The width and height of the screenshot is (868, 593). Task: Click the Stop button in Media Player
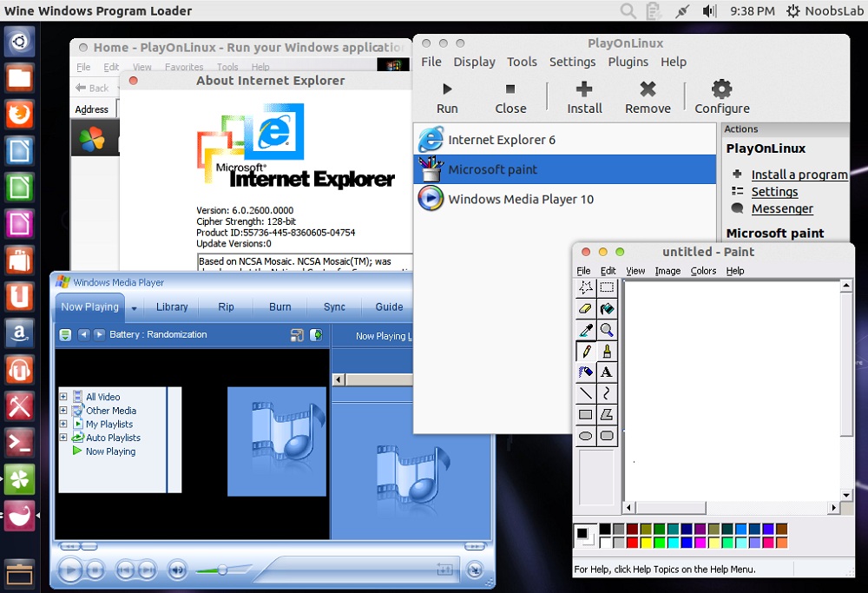[x=95, y=570]
